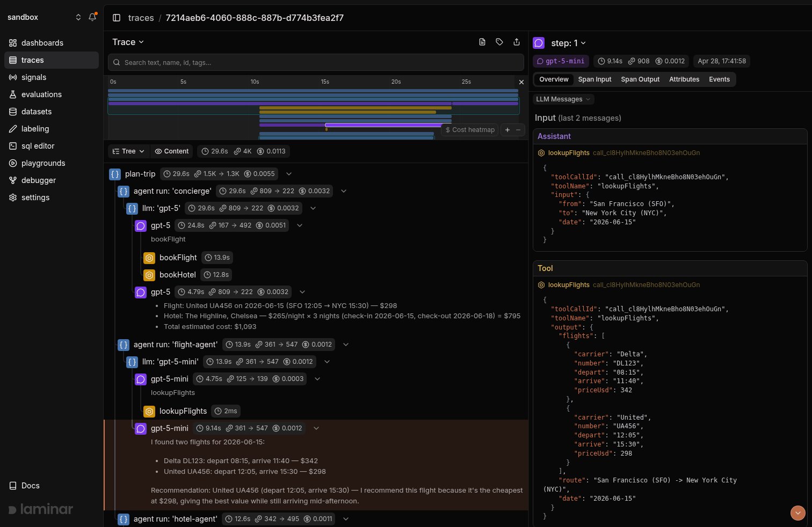
Task: Collapse the gpt-5-mini 4.75s span chevron
Action: click(x=317, y=379)
